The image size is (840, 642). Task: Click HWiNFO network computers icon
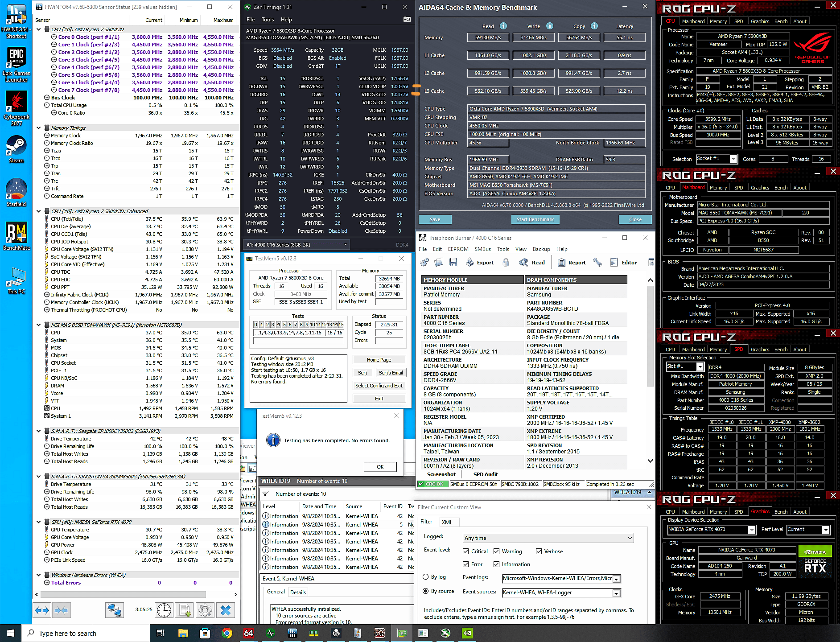(115, 610)
